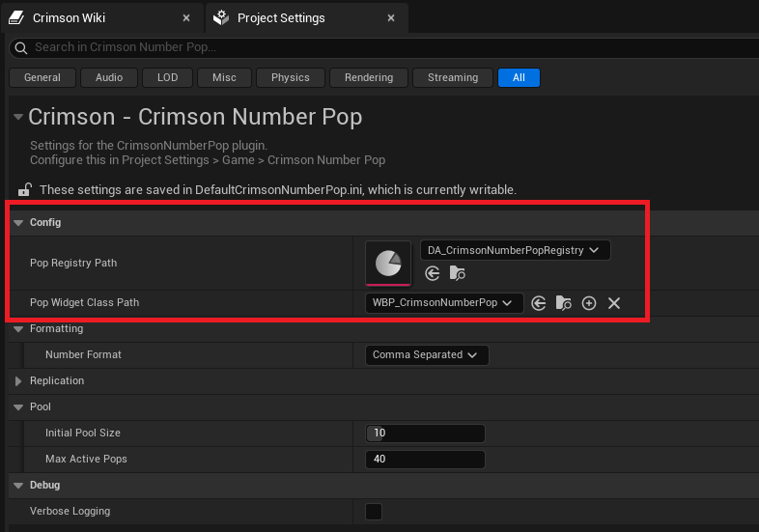
Task: Filter by Streaming category
Action: (x=453, y=77)
